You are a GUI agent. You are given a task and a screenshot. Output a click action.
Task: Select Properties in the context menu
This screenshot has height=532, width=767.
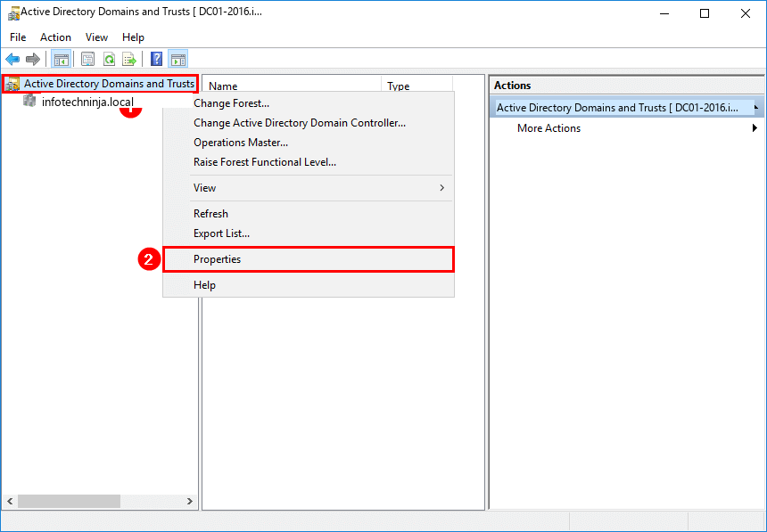[x=309, y=259]
